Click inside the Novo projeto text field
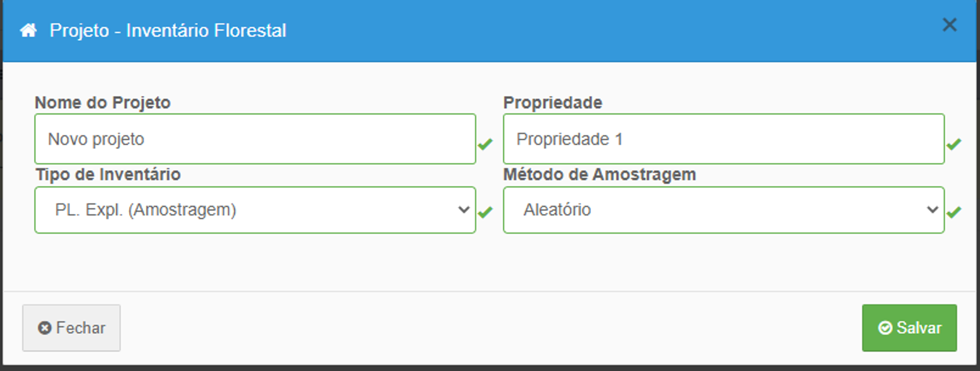Screen dimensions: 980x371 (255, 139)
